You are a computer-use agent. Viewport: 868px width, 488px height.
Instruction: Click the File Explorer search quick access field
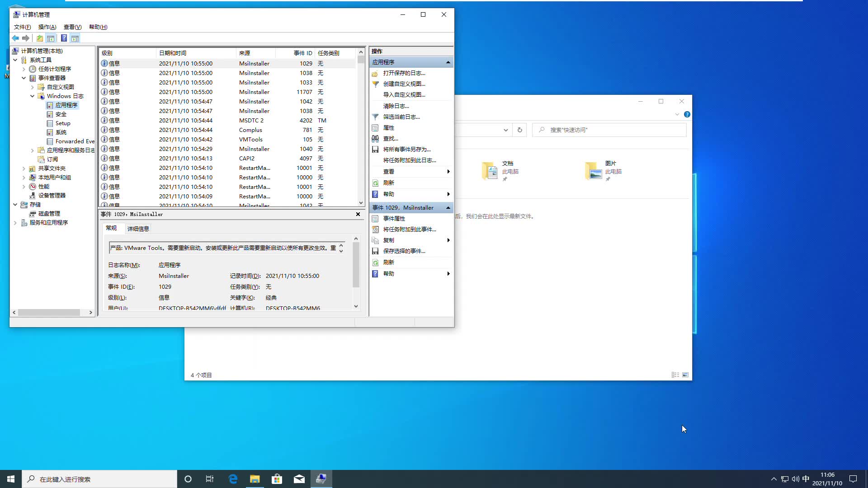(609, 130)
